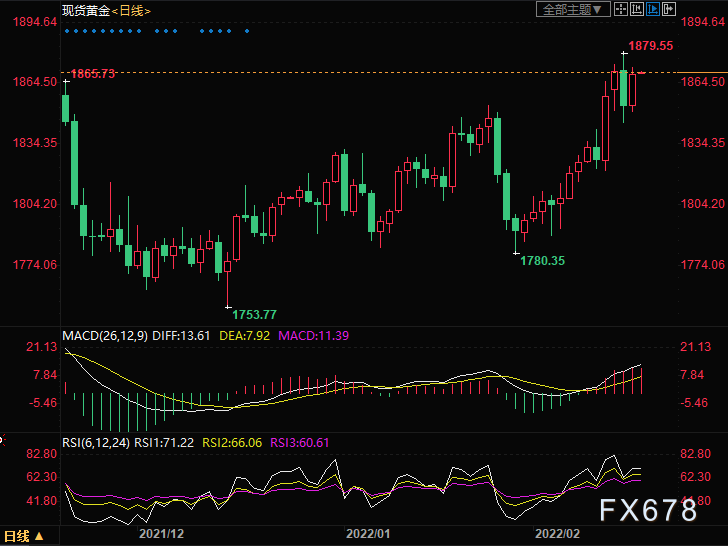Select the 2022/02 date axis label
This screenshot has height=546, width=728.
coord(557,533)
